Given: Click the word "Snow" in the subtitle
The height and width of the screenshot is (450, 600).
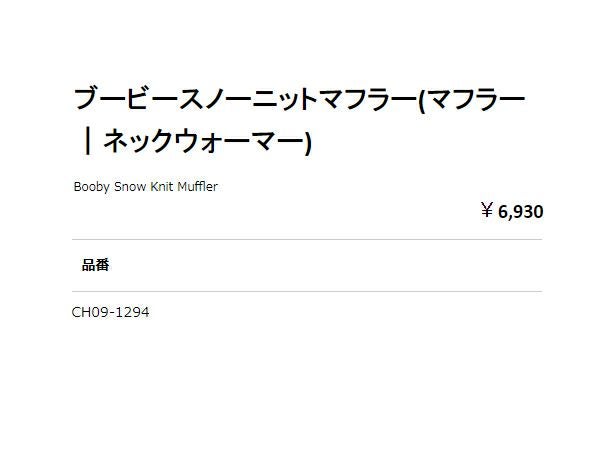Looking at the screenshot, I should tap(131, 187).
